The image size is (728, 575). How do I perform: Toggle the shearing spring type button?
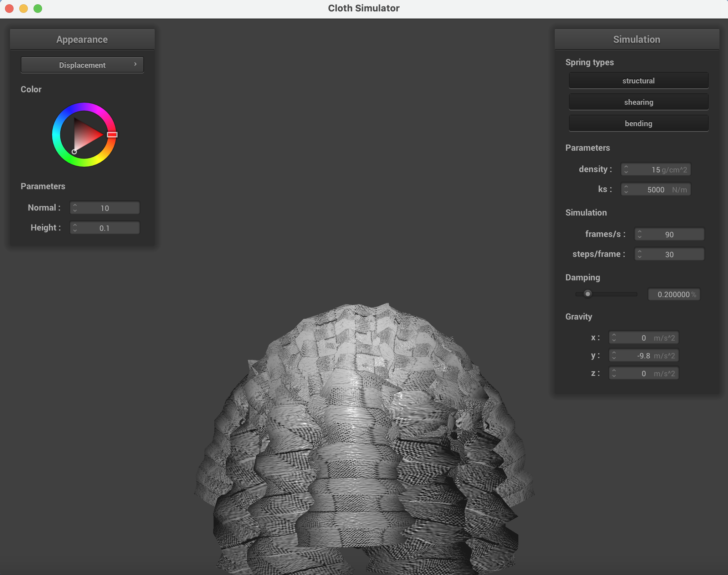click(638, 102)
